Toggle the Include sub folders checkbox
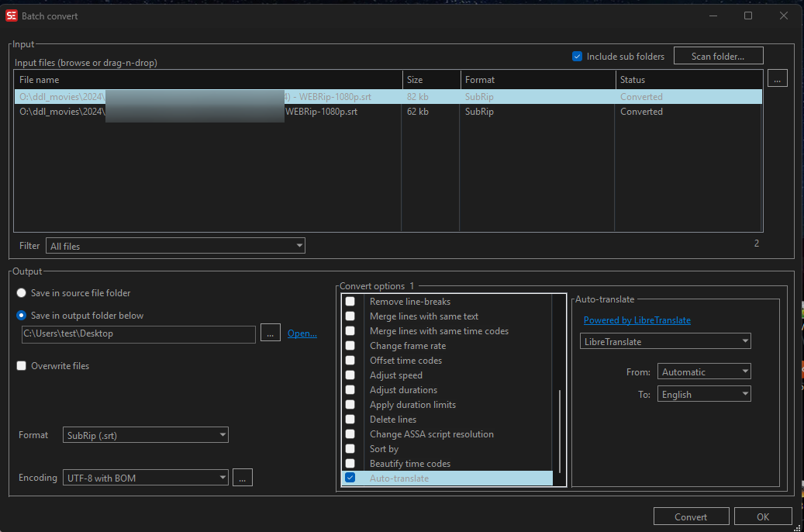804x532 pixels. (x=577, y=56)
